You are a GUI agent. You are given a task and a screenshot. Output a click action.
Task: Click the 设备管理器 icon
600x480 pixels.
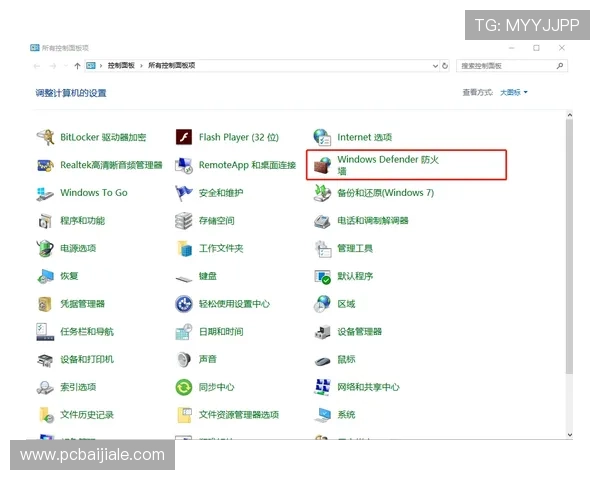[322, 331]
